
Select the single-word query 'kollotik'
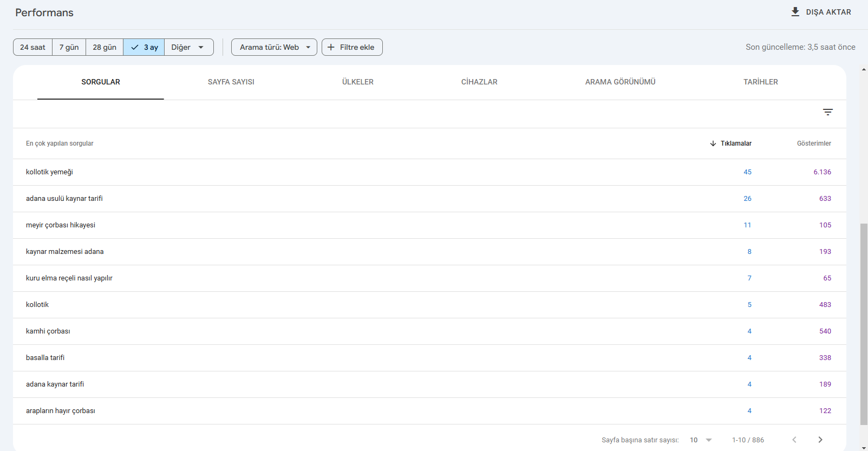37,305
